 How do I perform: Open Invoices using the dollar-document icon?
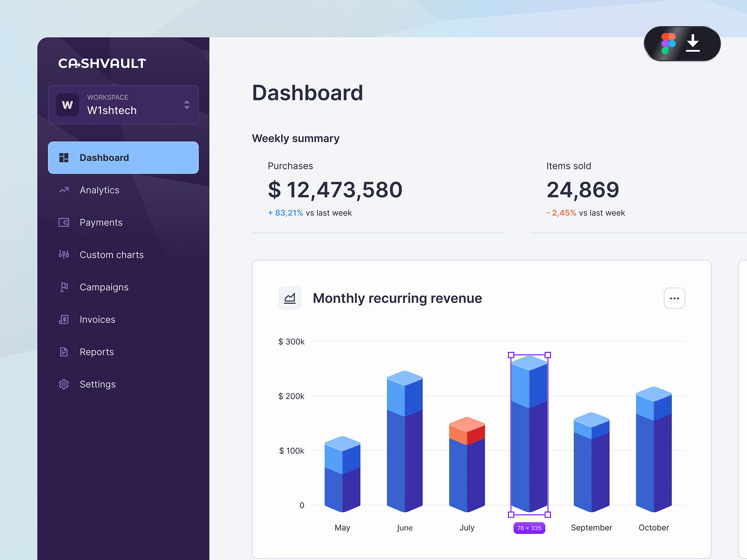[x=64, y=319]
